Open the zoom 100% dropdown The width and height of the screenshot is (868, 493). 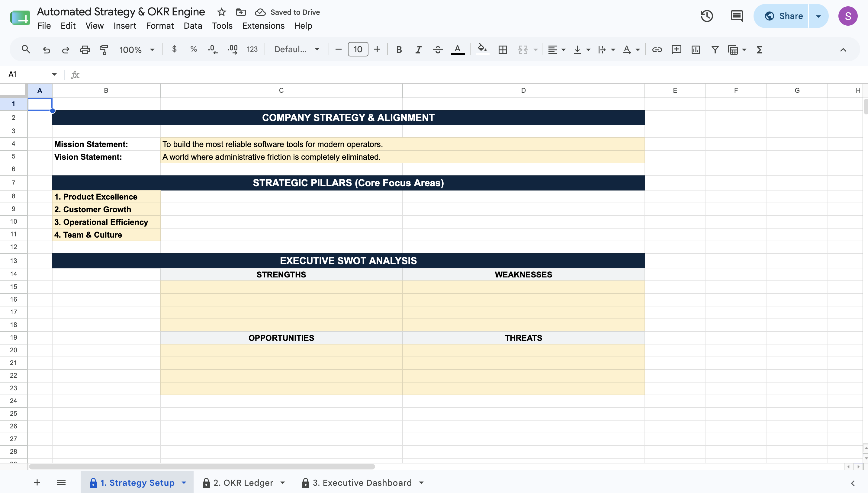[x=137, y=50]
